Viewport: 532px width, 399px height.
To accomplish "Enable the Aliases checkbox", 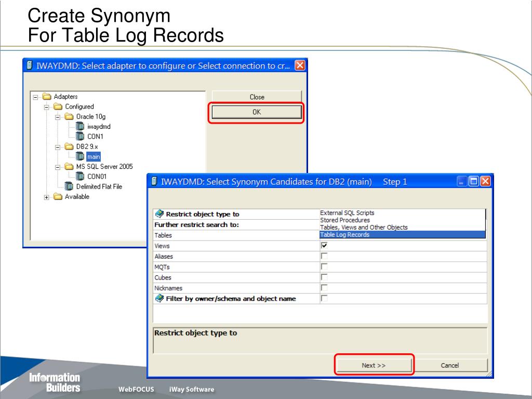I will pyautogui.click(x=324, y=256).
